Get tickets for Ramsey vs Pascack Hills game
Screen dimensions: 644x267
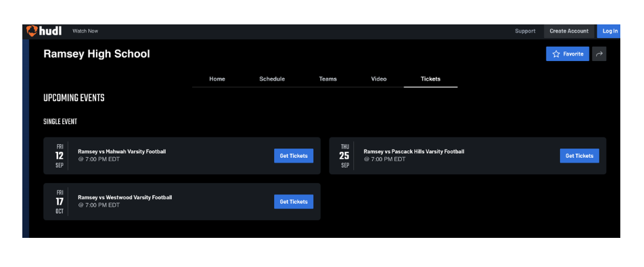pos(579,156)
